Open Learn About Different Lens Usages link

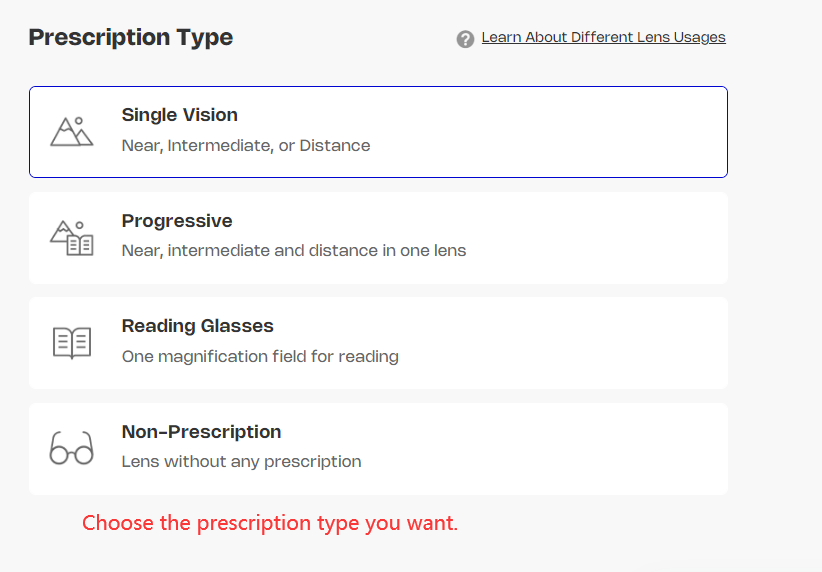pos(603,37)
